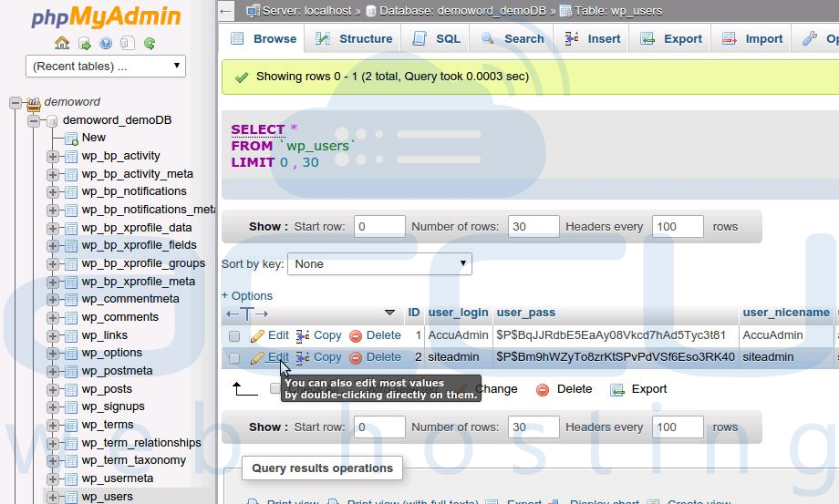Click the top Start row input field
The image size is (839, 504).
coord(379,227)
